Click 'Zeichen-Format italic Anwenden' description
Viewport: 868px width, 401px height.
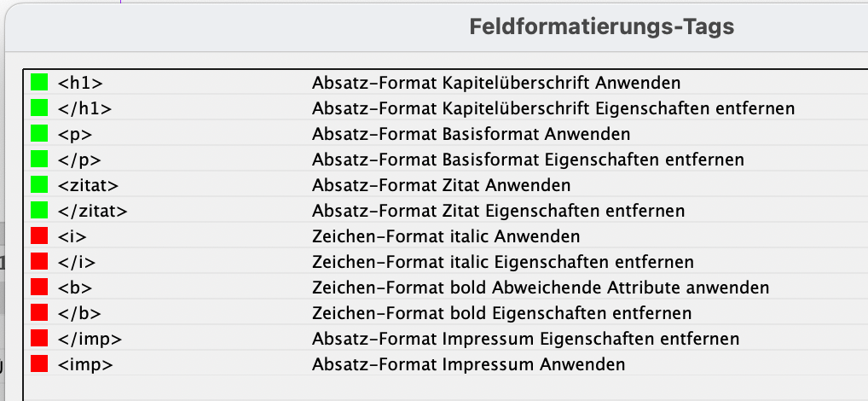[x=446, y=236]
